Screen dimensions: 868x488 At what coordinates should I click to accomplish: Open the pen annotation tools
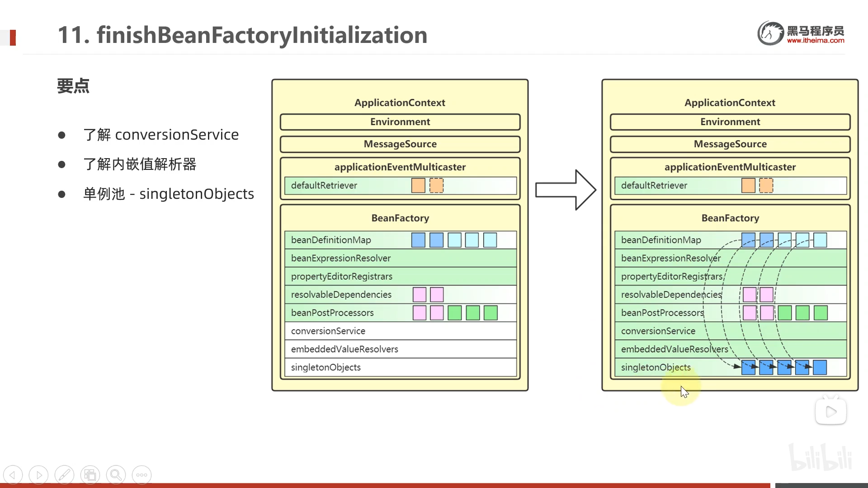(64, 475)
